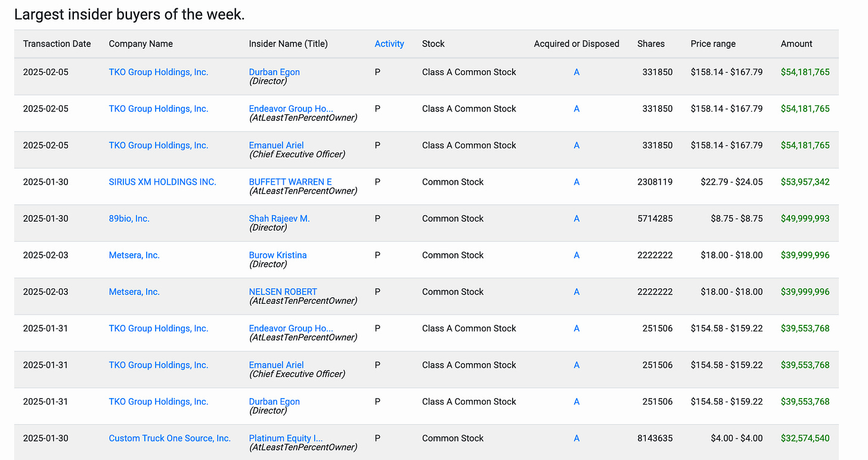
Task: Open BUFFETT WARREN E insider link
Action: coord(290,182)
